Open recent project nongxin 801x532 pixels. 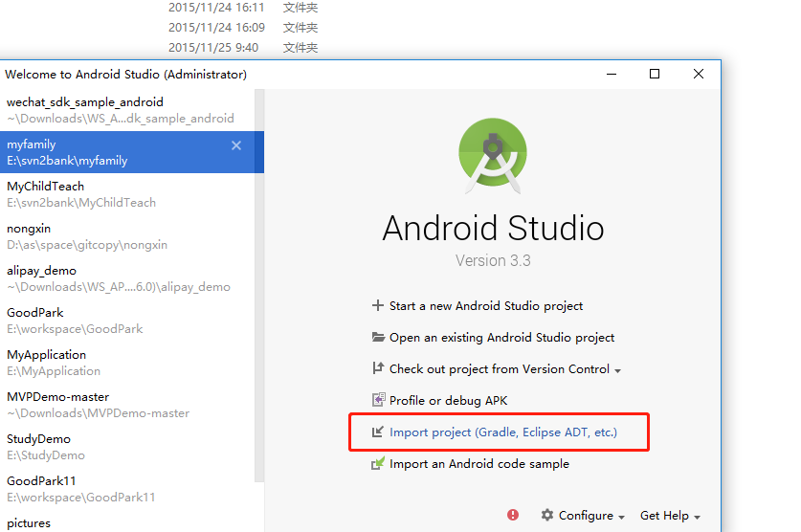[127, 236]
